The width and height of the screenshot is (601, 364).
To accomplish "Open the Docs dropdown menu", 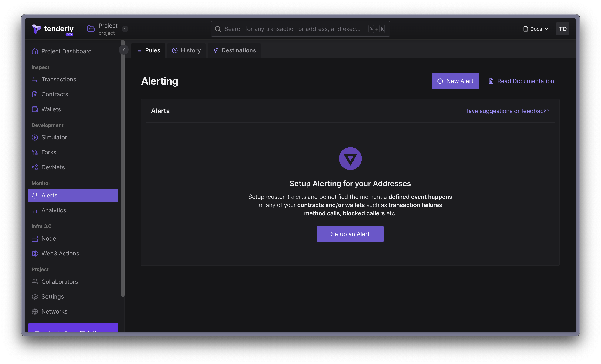I will tap(535, 29).
